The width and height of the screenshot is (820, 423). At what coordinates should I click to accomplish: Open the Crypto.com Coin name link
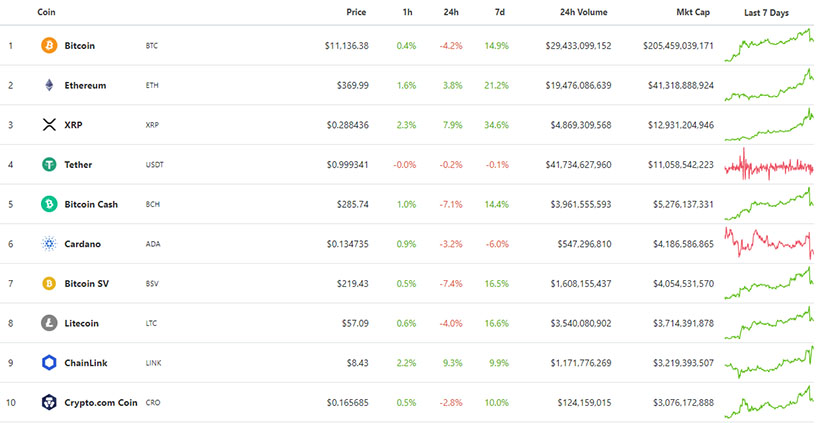(101, 402)
